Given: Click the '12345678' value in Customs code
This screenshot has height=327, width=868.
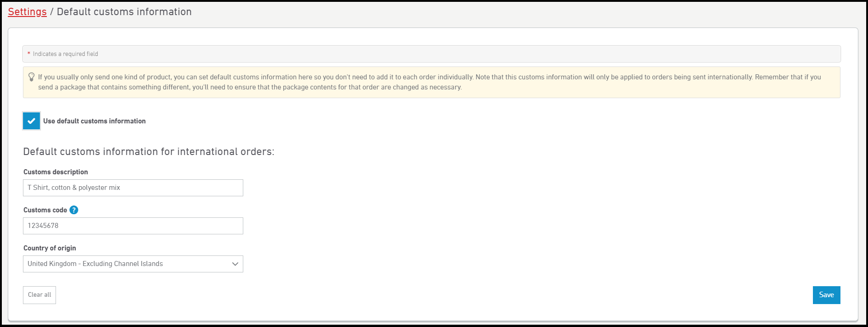Looking at the screenshot, I should (43, 226).
